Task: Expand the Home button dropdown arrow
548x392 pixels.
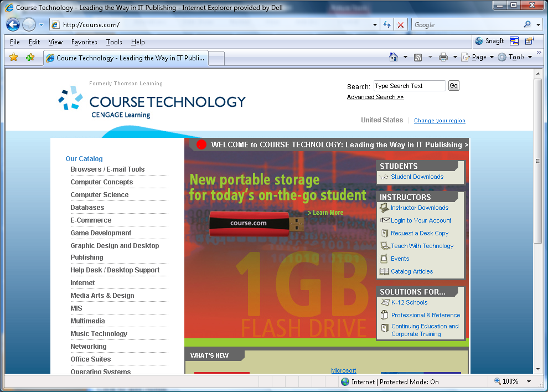Action: (405, 57)
